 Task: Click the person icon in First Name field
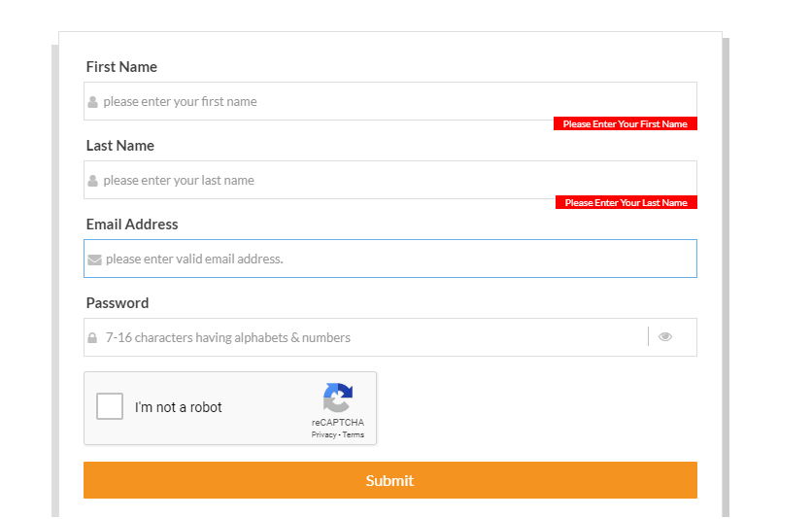(x=92, y=102)
